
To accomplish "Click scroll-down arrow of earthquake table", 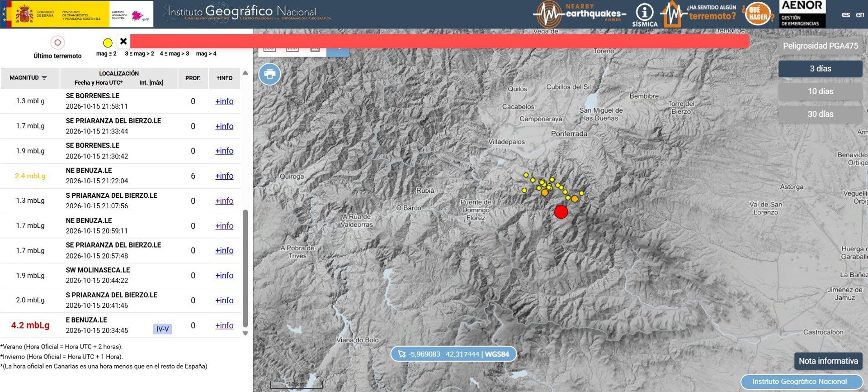I will [x=245, y=333].
